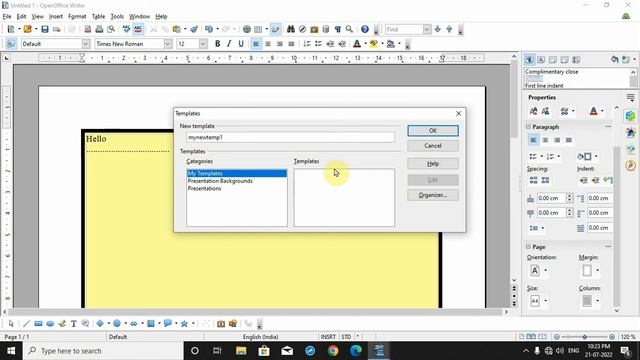Open File Explorer from taskbar
640x360 pixels.
coord(241,351)
